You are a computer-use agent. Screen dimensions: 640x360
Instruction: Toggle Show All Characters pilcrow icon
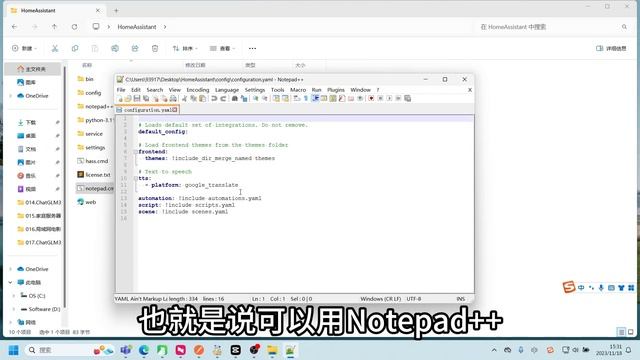pyautogui.click(x=306, y=98)
